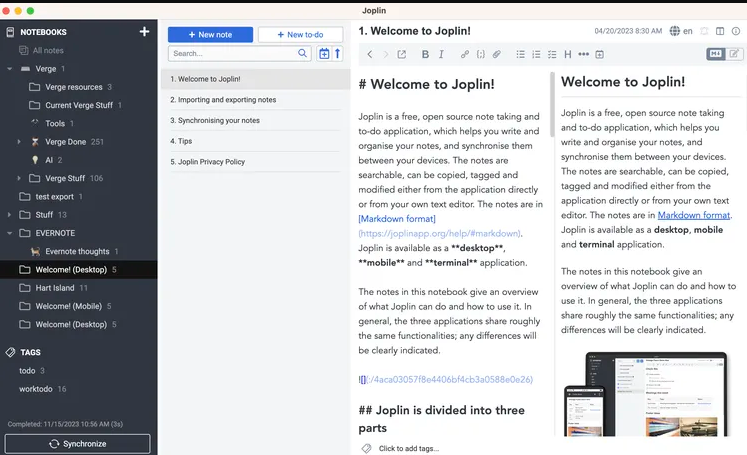The height and width of the screenshot is (455, 747).
Task: Click to add tags
Action: 409,448
